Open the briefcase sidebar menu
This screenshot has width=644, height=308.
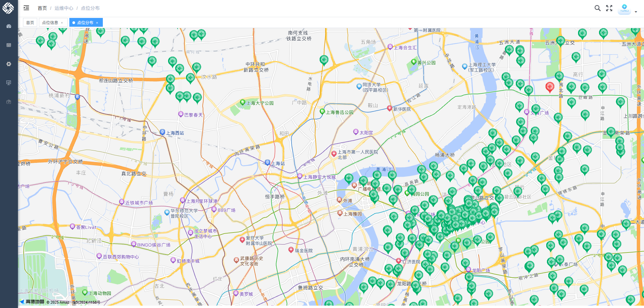[9, 102]
